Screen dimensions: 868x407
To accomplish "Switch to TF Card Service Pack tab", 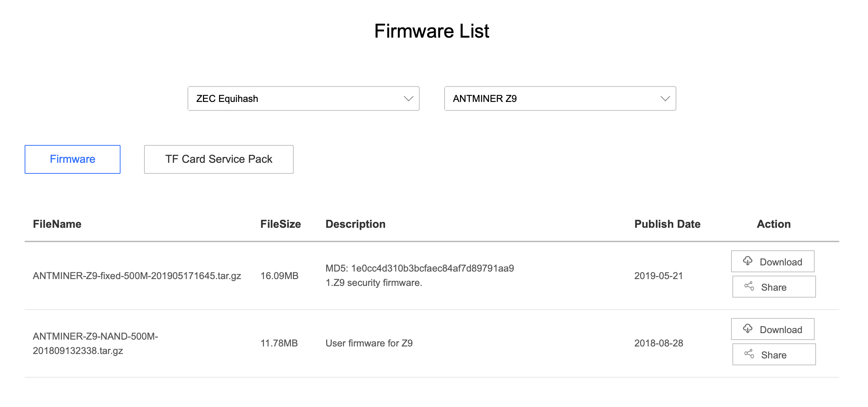I will 219,159.
